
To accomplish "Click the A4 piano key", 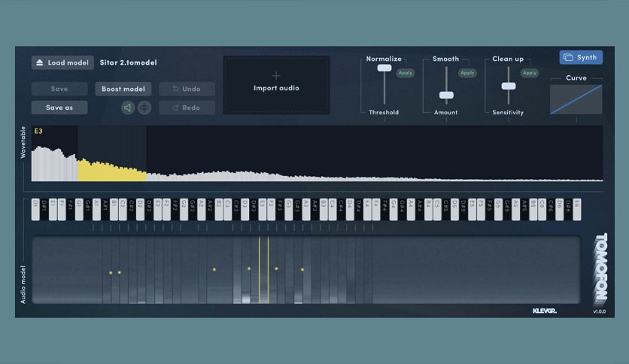I will 411,209.
